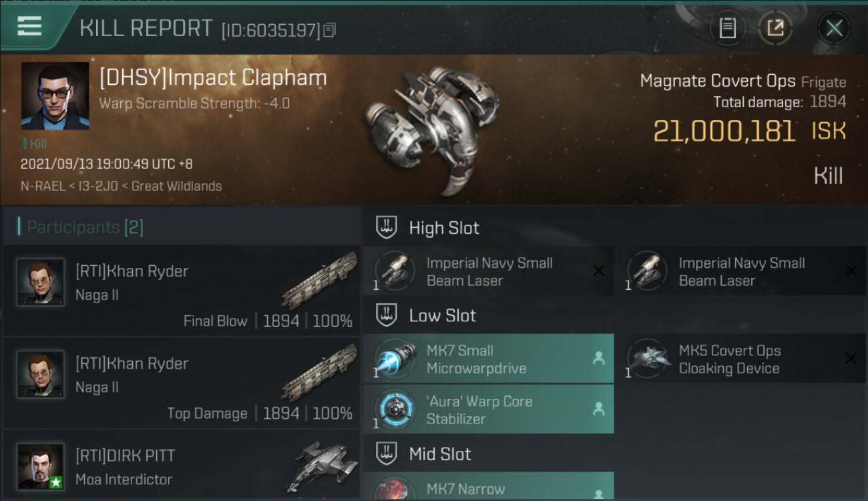Open Khan Ryder Top Damage portrait

coord(41,374)
